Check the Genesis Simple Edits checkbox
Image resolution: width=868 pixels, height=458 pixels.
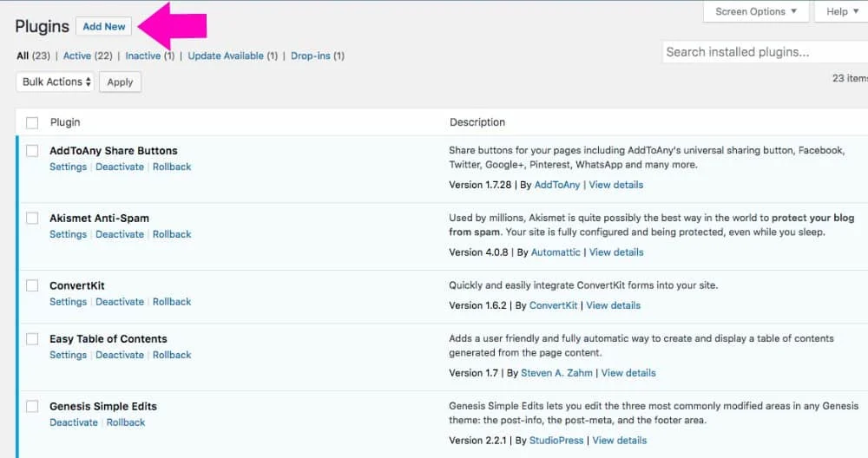[x=32, y=407]
